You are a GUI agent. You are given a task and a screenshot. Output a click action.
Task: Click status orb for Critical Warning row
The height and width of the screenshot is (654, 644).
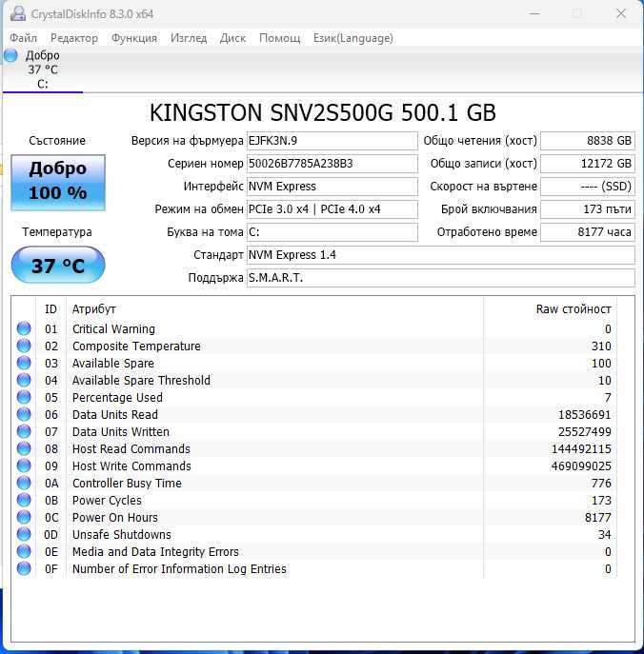(24, 328)
